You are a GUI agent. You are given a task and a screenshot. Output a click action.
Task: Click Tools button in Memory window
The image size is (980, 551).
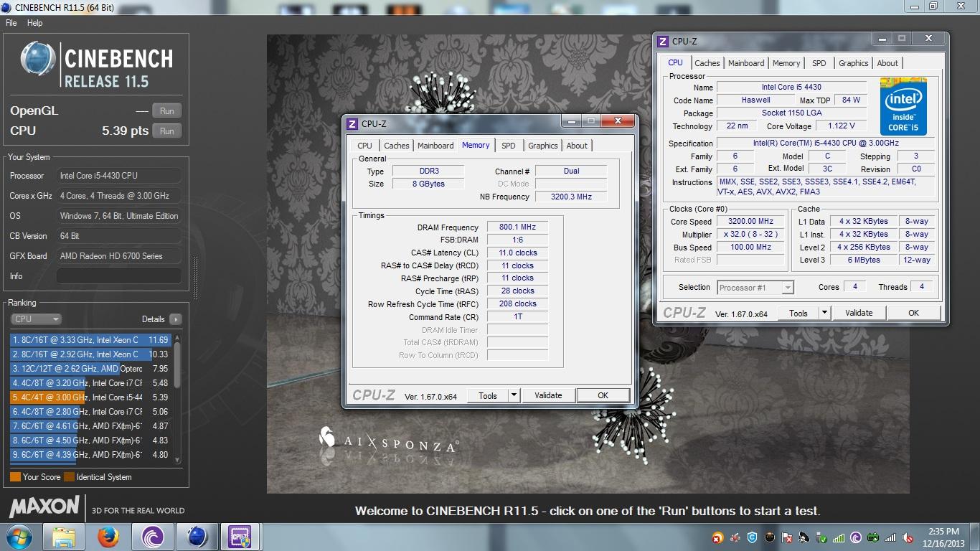488,395
